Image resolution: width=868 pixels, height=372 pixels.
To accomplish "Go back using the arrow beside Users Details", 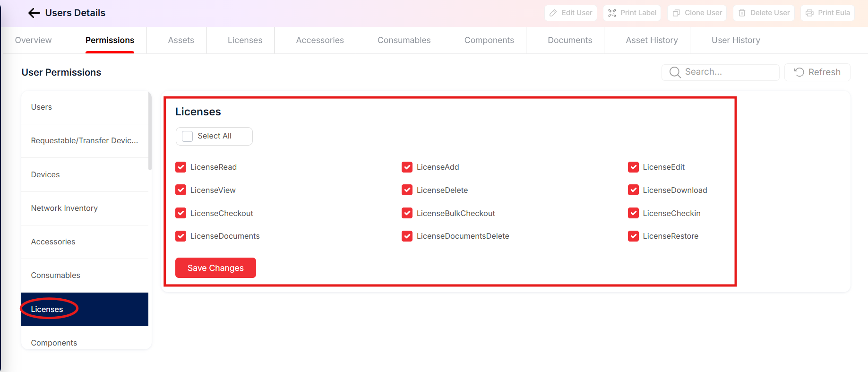I will click(34, 13).
